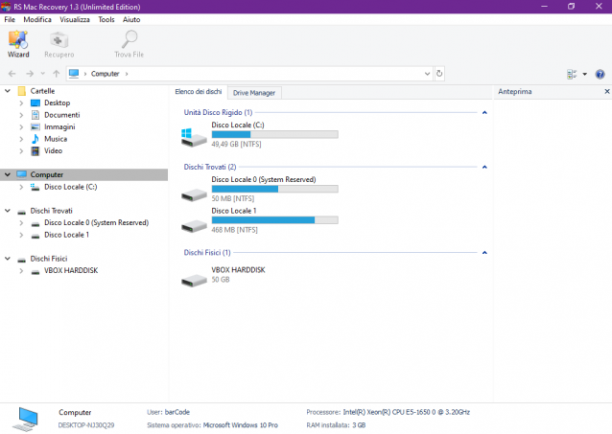Click the refresh icon beside address bar

pos(439,73)
